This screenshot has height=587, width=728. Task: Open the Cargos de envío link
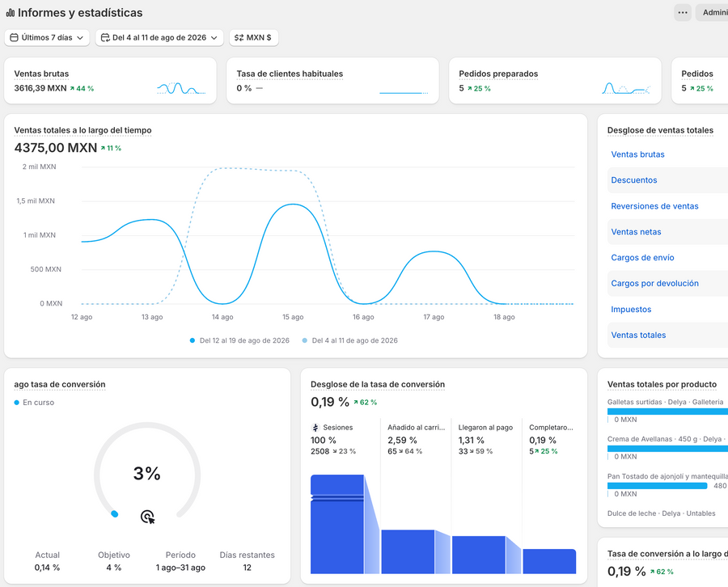(642, 258)
